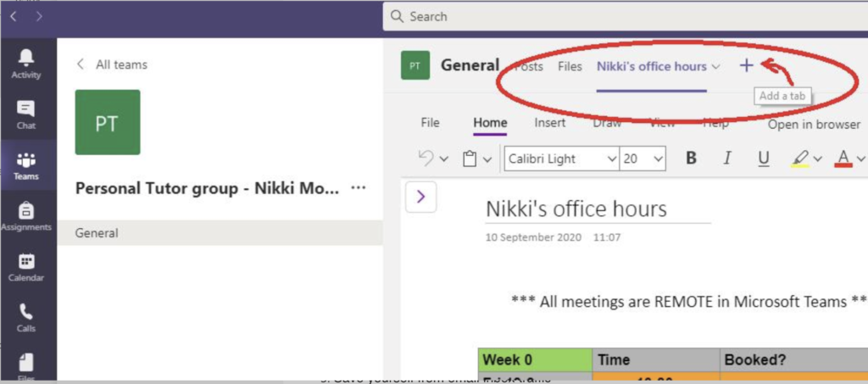868x384 pixels.
Task: Open the Nikki's office hours tab
Action: point(652,66)
